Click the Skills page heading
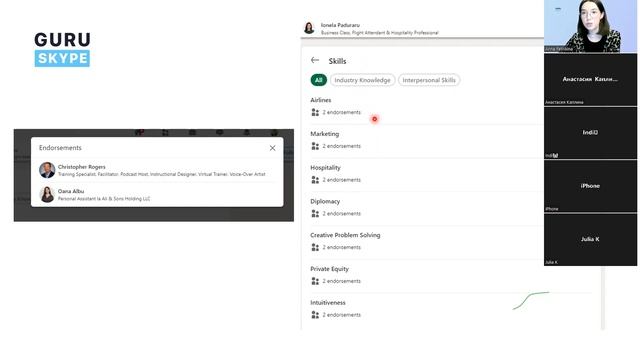 [x=337, y=61]
